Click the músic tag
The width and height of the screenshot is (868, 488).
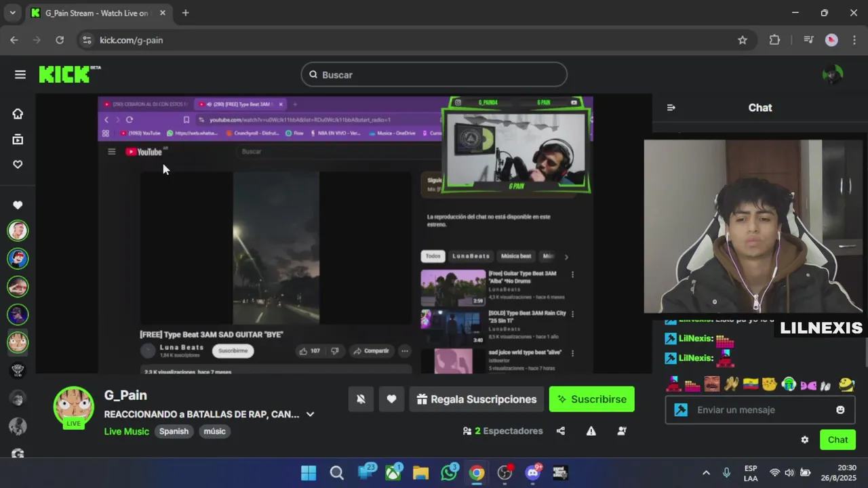click(214, 431)
